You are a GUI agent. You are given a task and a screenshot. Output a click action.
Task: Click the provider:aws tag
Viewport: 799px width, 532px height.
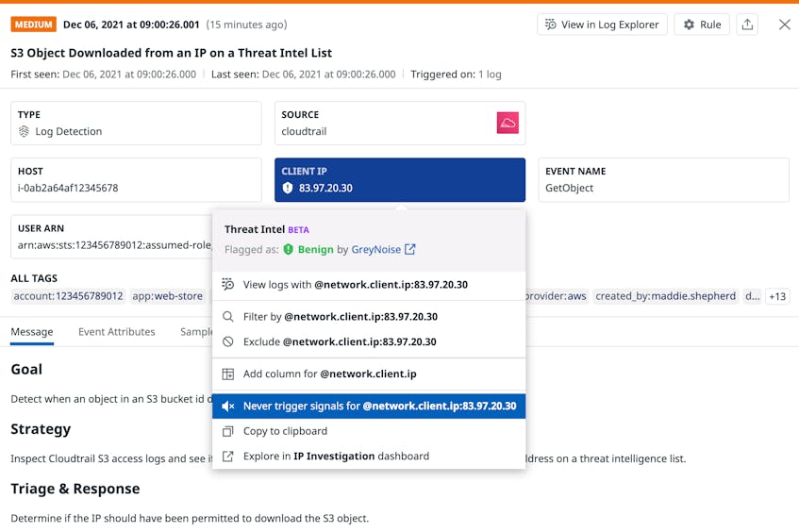coord(556,296)
